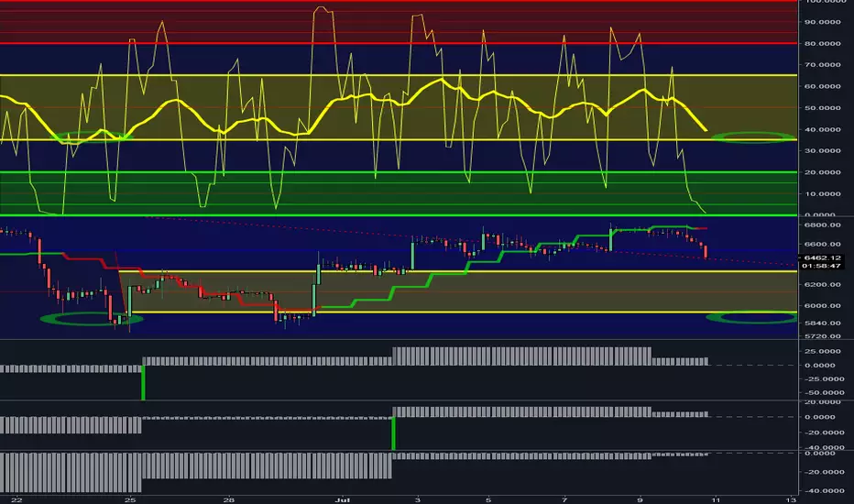The image size is (854, 504).
Task: Select the -25.0000 histogram scale value
Action: [823, 379]
